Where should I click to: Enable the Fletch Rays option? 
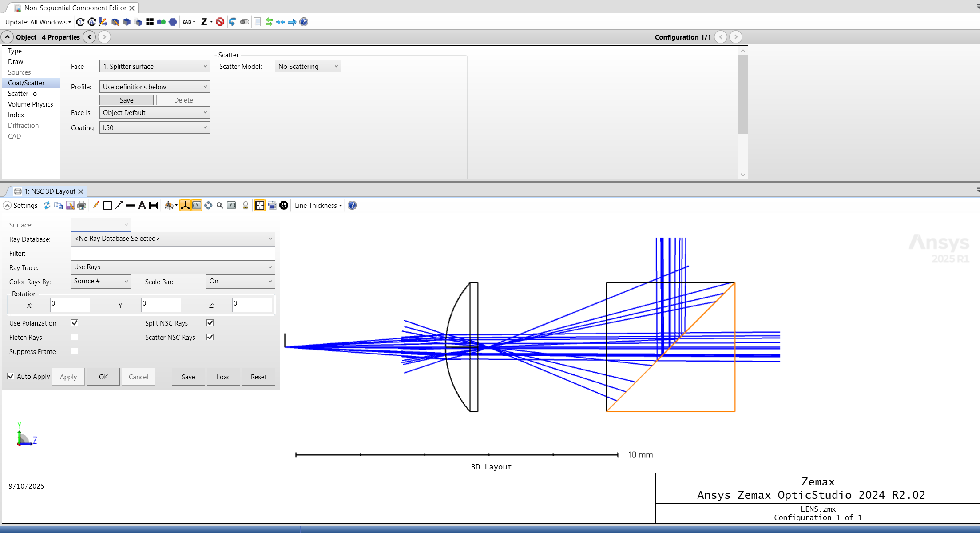(x=74, y=337)
